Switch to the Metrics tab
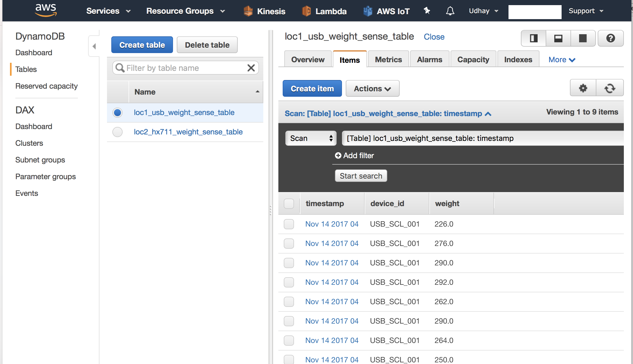 (x=388, y=60)
